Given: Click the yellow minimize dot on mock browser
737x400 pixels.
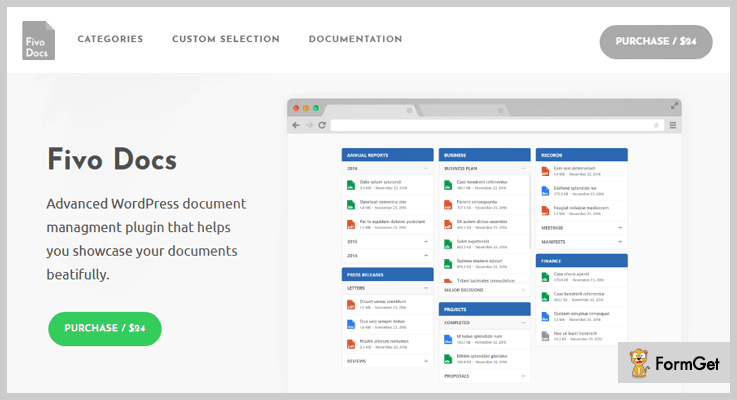Looking at the screenshot, I should pyautogui.click(x=306, y=108).
